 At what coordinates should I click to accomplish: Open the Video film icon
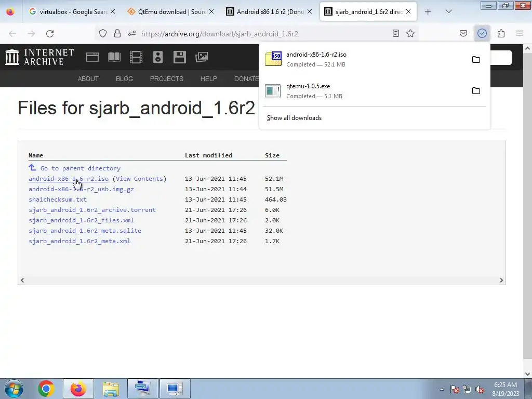(136, 57)
